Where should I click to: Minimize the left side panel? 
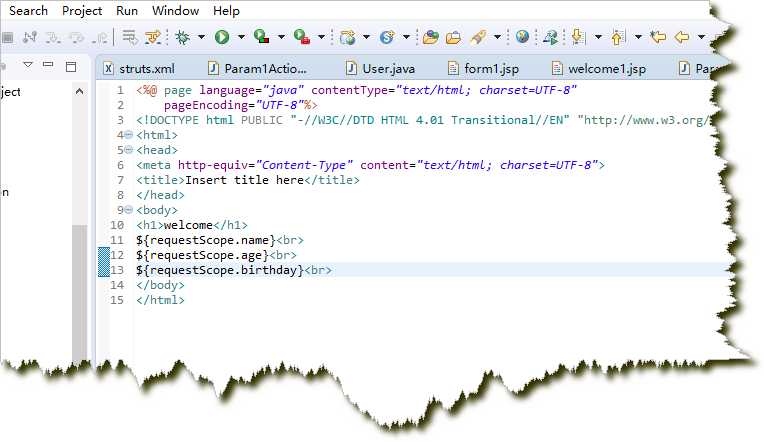click(48, 64)
